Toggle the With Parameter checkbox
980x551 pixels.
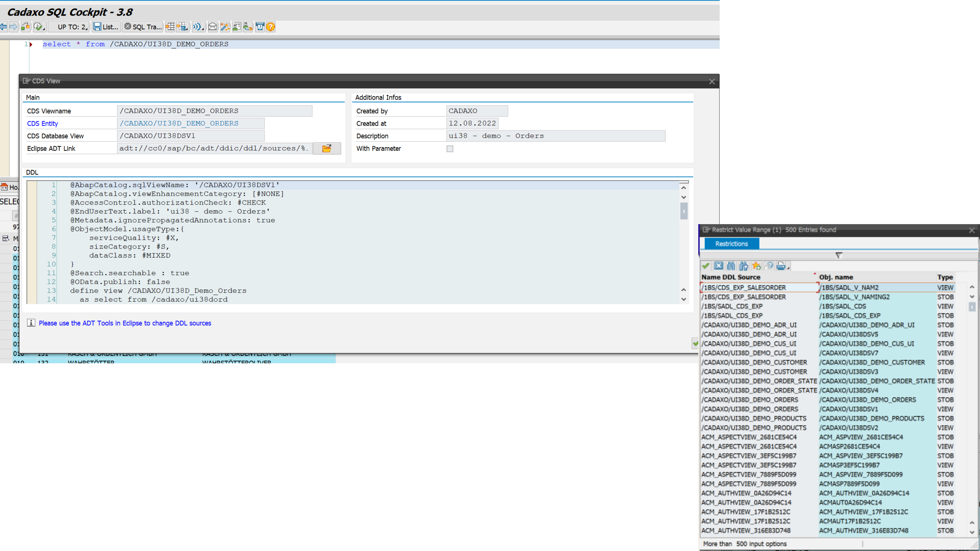pyautogui.click(x=450, y=149)
